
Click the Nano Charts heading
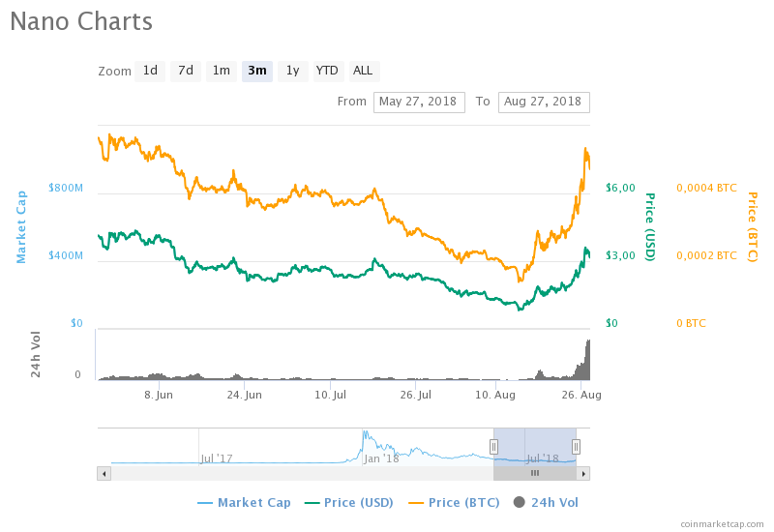click(81, 21)
